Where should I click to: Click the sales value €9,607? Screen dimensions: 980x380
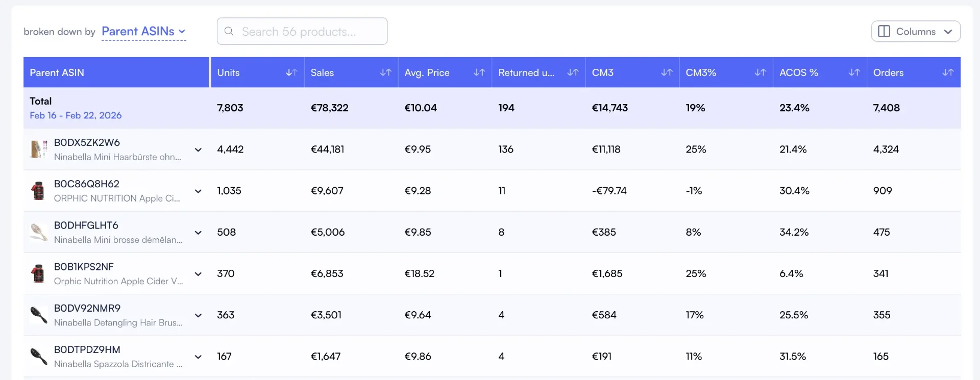(x=327, y=191)
